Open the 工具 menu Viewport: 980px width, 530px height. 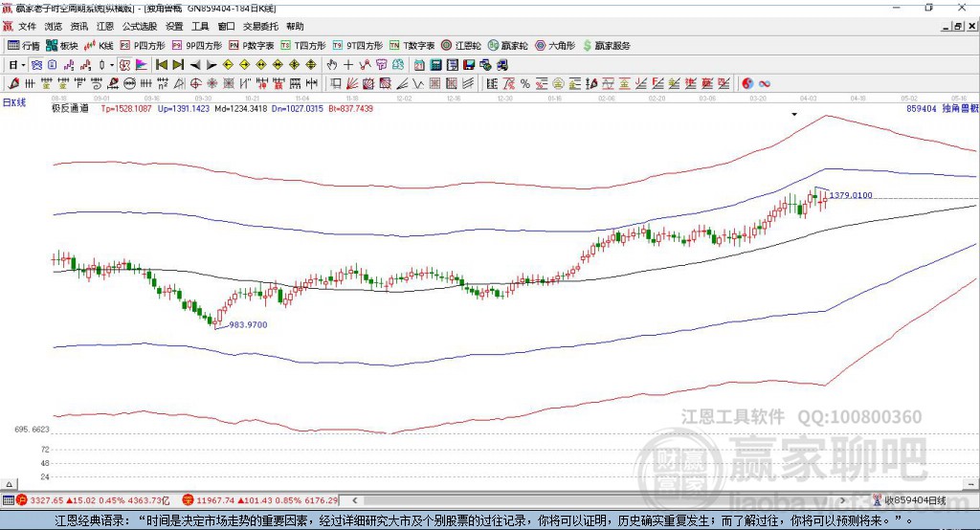click(200, 26)
